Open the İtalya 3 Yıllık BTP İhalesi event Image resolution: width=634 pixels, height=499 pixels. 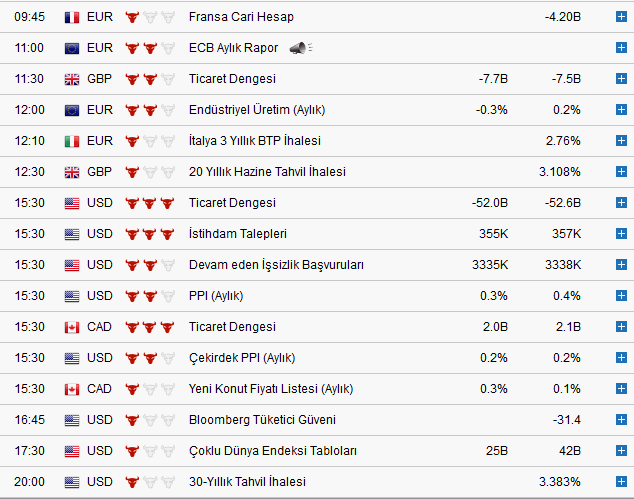pyautogui.click(x=254, y=141)
